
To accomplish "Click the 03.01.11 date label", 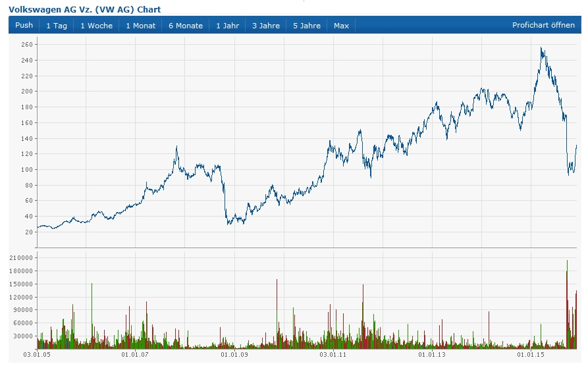I will (333, 355).
